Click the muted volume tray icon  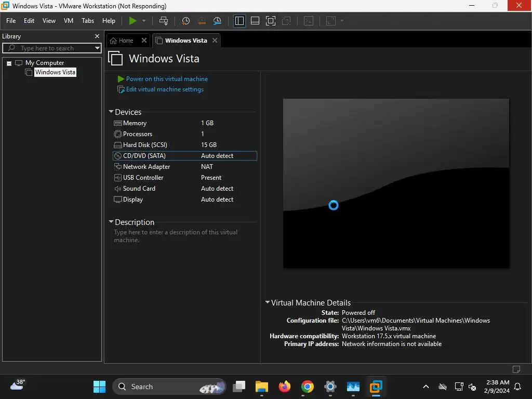472,387
